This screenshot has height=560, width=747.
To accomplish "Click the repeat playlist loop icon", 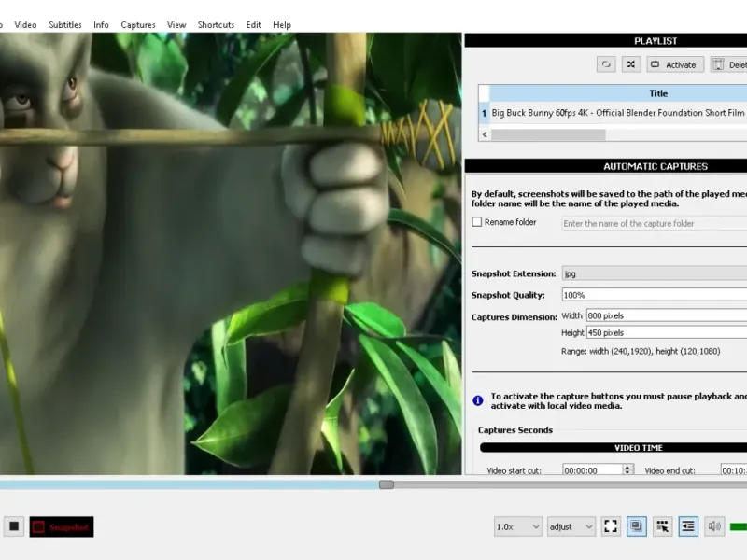I will pyautogui.click(x=607, y=64).
